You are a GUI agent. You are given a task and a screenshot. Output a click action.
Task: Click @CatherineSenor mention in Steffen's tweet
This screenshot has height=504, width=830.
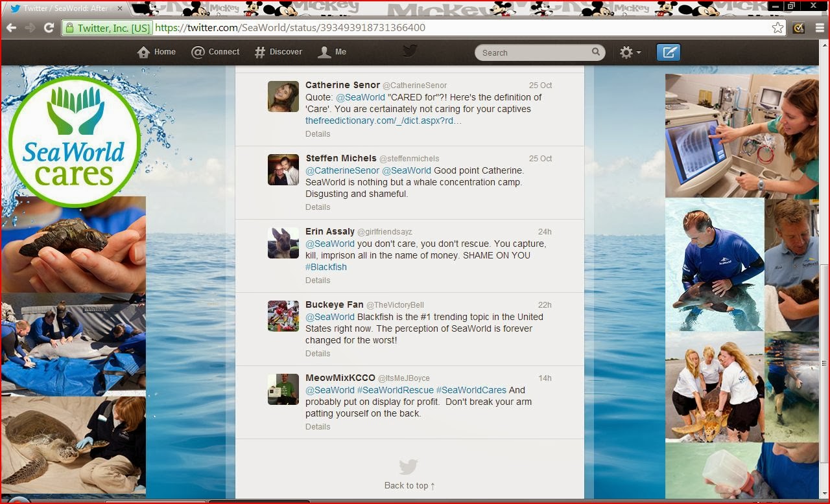coord(342,170)
